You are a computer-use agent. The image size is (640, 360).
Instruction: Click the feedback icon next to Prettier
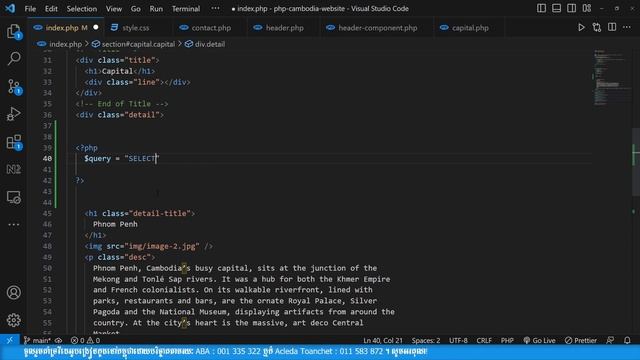point(610,340)
